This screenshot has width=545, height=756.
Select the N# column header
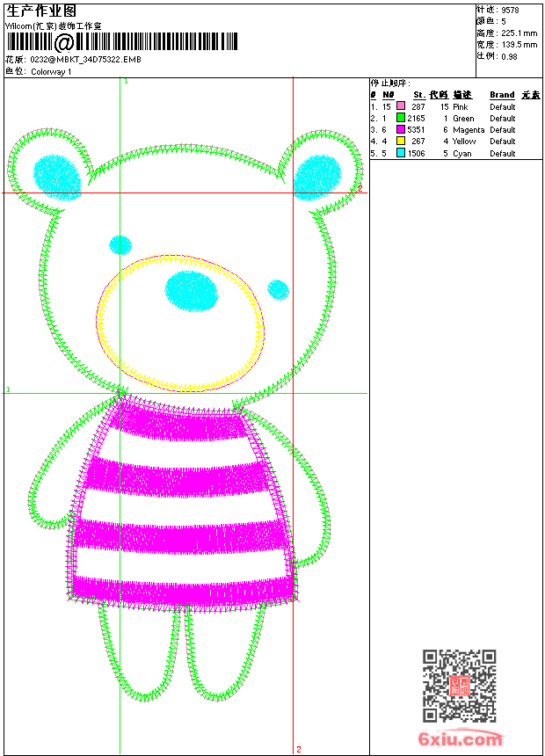[x=389, y=95]
